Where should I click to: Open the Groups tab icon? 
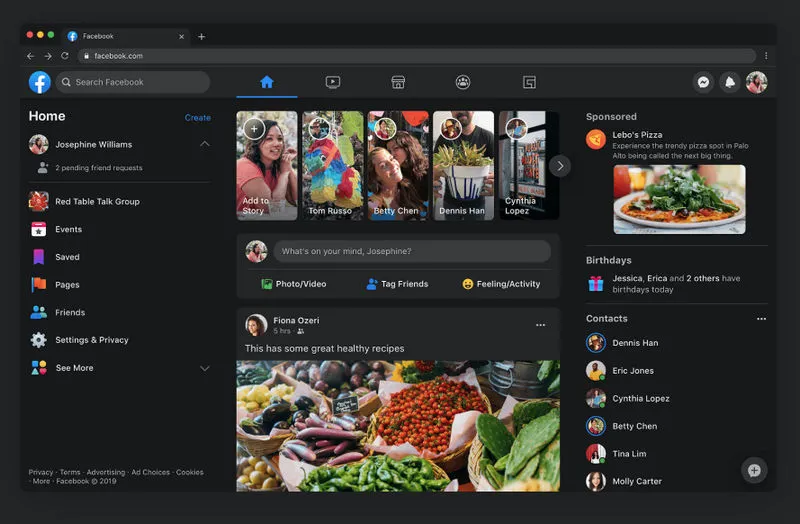tap(463, 82)
